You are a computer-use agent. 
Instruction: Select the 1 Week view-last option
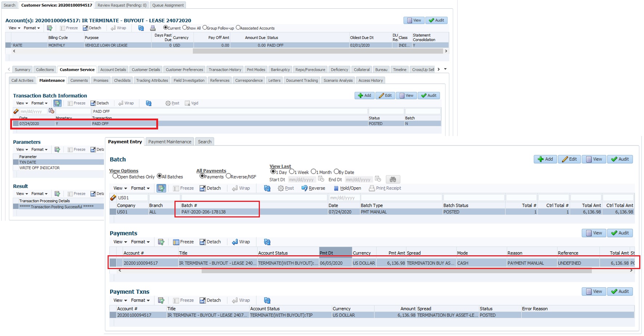click(291, 172)
